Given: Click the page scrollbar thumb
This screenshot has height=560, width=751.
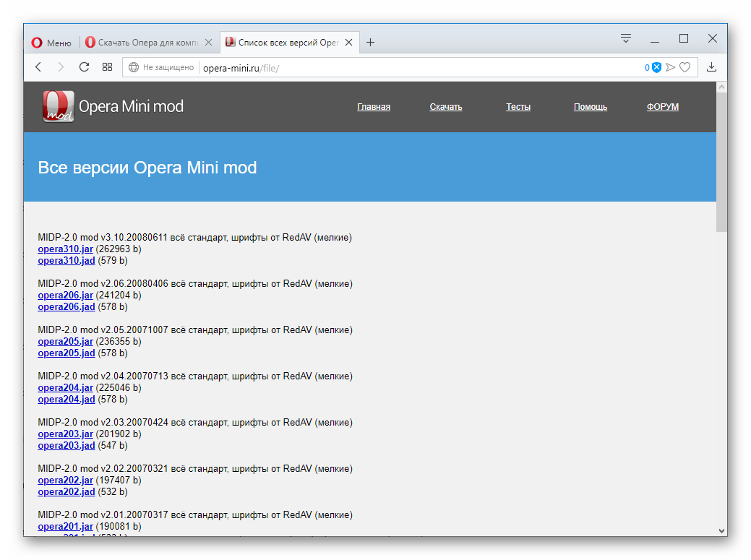Looking at the screenshot, I should (x=722, y=162).
